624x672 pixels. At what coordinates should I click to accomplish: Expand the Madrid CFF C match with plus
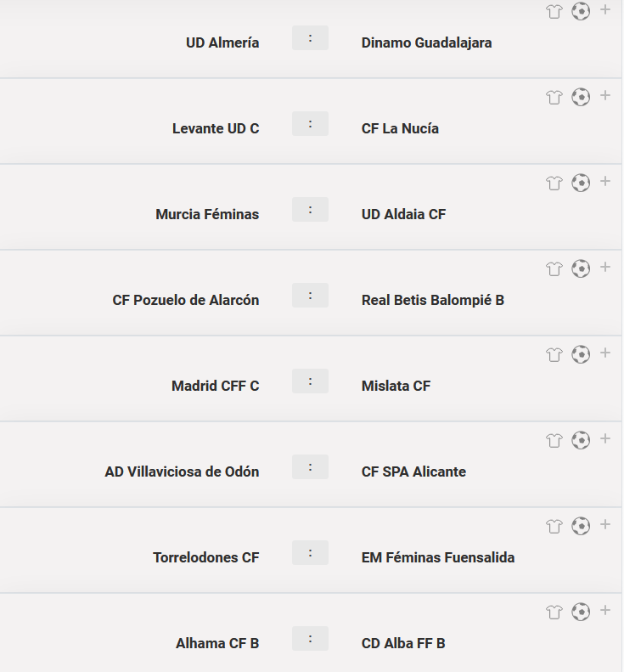605,353
